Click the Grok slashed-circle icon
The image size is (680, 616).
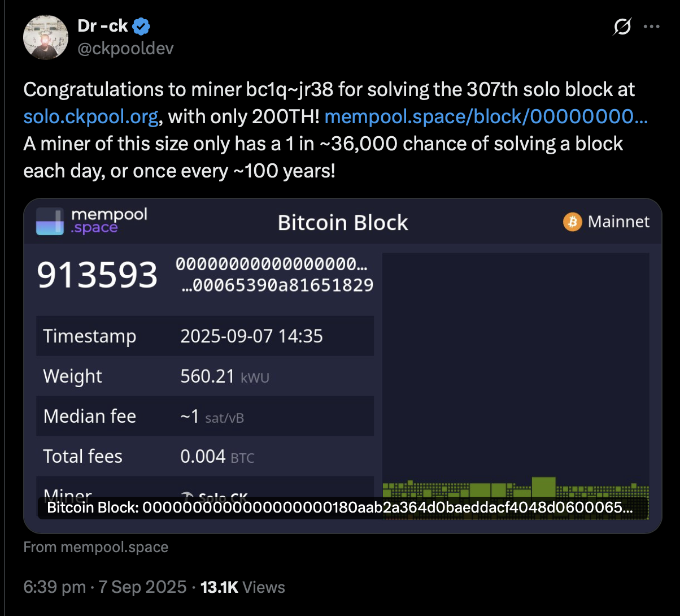(622, 27)
